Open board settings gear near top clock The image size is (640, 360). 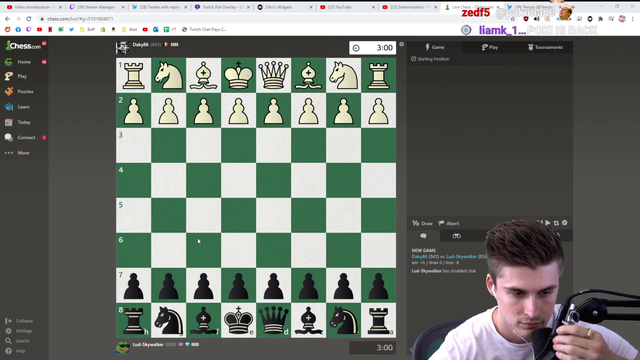402,44
